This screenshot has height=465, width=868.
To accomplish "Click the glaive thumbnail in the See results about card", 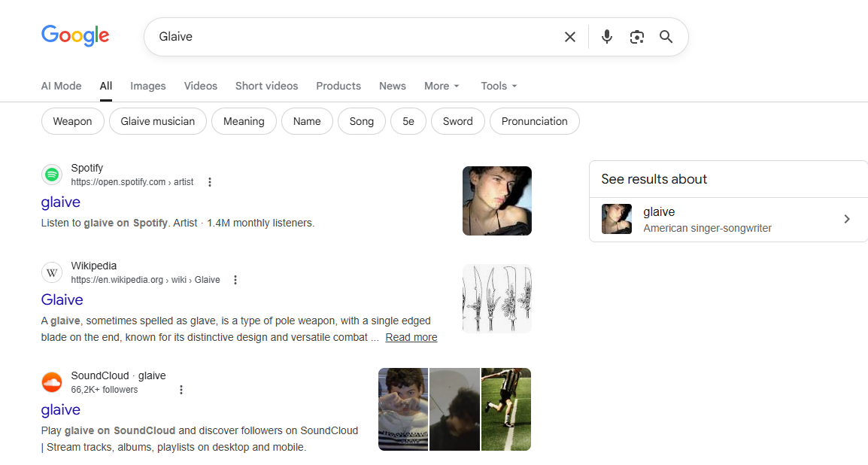I will pyautogui.click(x=617, y=219).
